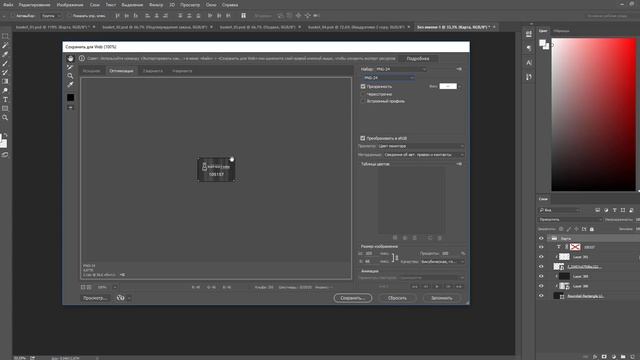
Task: Toggle the Transparency checkbox
Action: 363,87
